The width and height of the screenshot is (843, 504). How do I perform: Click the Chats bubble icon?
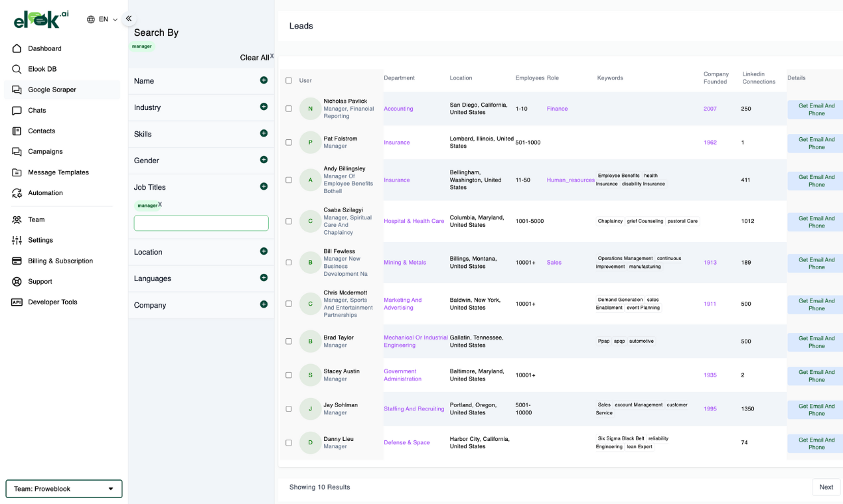(x=17, y=110)
